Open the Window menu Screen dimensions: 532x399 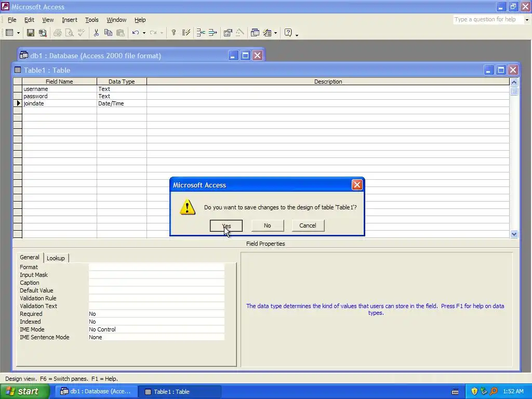coord(116,20)
